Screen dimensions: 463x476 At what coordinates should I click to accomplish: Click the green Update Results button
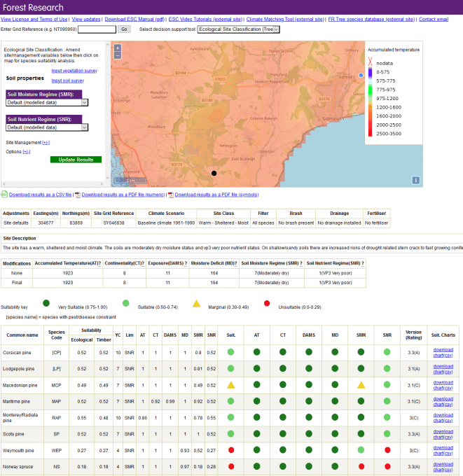pos(76,160)
